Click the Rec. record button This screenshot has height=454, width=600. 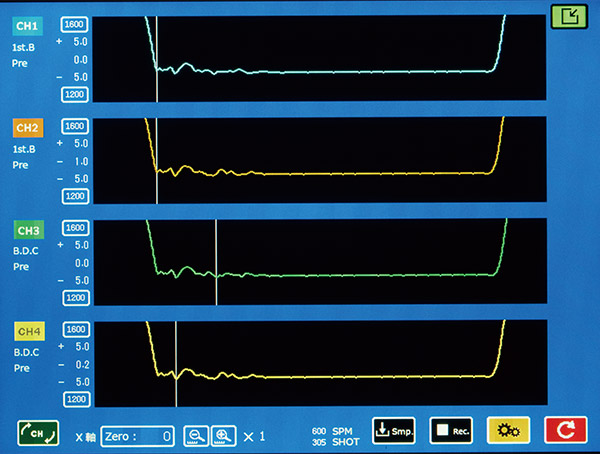coord(451,431)
